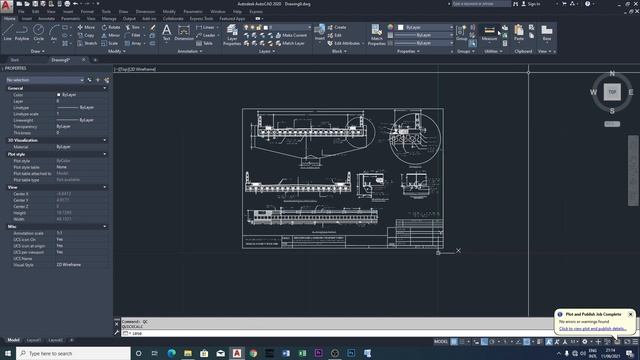The image size is (640, 360).
Task: Expand the Layers panel dropdown
Action: [x=267, y=51]
